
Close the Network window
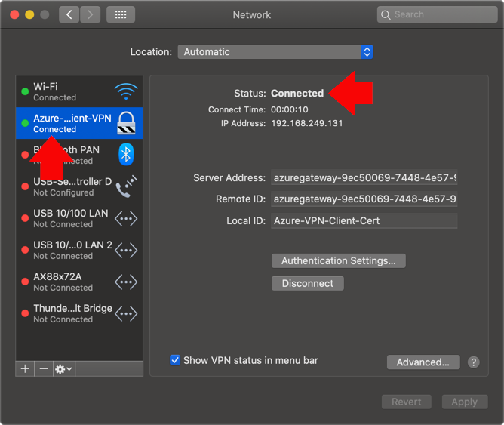pos(14,14)
